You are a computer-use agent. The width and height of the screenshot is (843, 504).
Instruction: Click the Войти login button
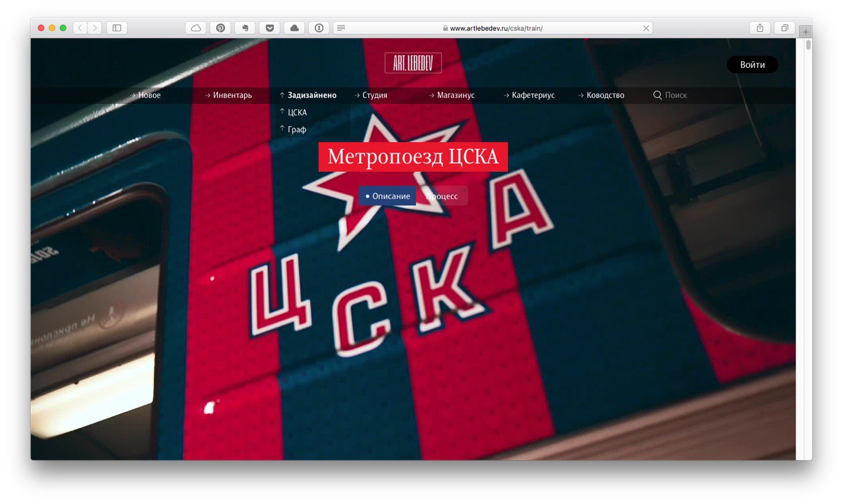click(752, 64)
